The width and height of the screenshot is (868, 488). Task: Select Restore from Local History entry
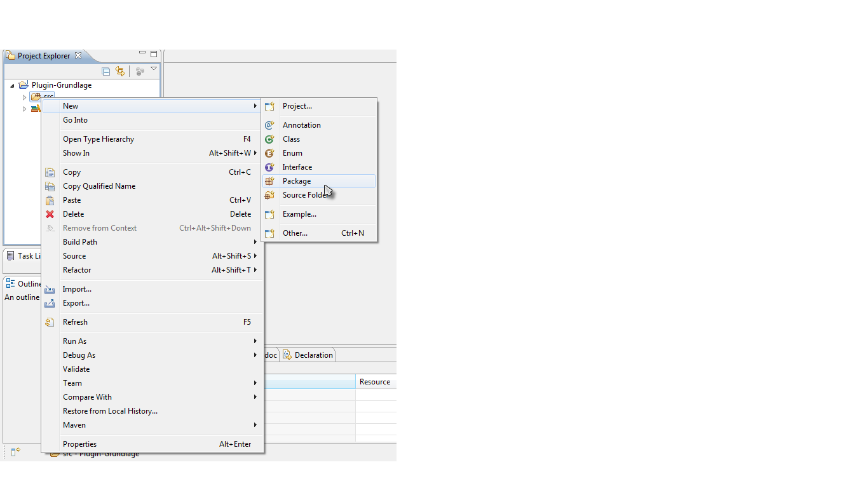point(110,411)
